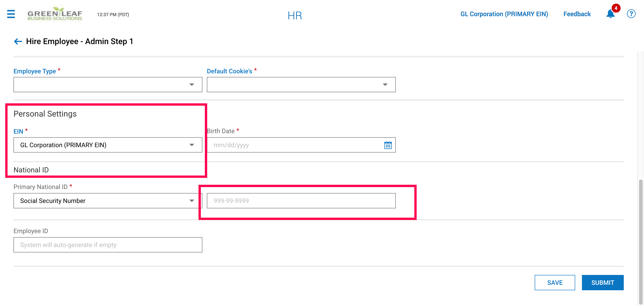Expand the Employee Type dropdown
Viewport: 644px width, 306px height.
108,85
